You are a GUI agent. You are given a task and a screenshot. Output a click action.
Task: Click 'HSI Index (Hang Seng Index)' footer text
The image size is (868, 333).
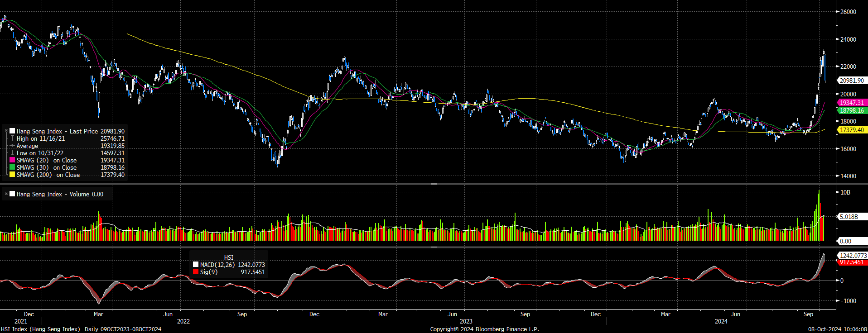(40, 329)
